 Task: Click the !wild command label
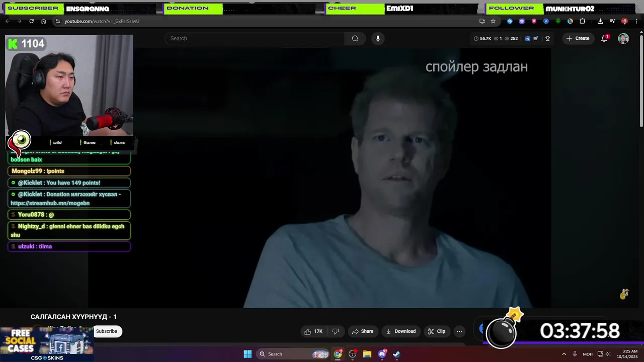tap(56, 143)
